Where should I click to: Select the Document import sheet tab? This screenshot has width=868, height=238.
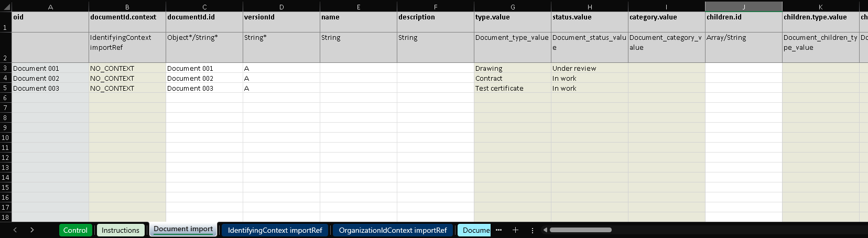tap(183, 229)
